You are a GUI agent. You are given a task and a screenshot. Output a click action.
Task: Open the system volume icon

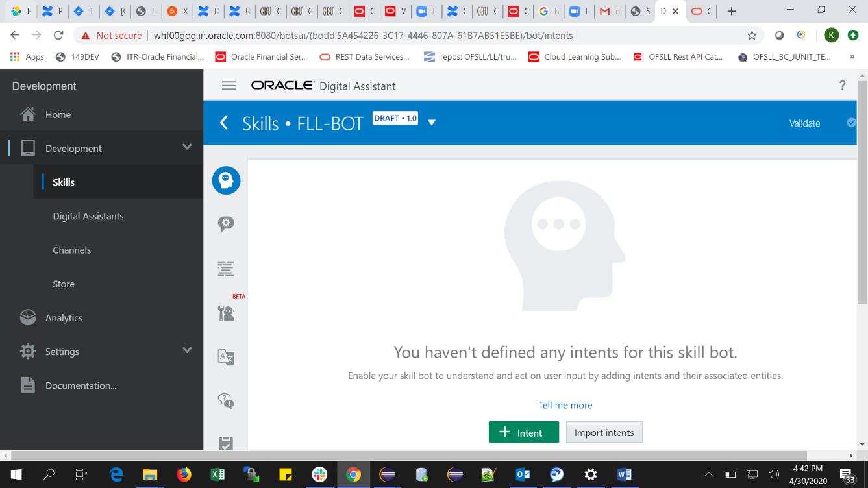coord(774,474)
